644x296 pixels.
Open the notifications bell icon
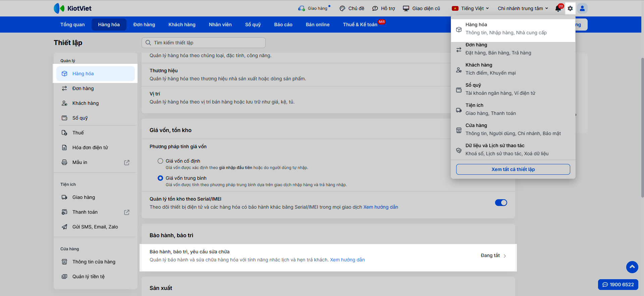pyautogui.click(x=558, y=8)
